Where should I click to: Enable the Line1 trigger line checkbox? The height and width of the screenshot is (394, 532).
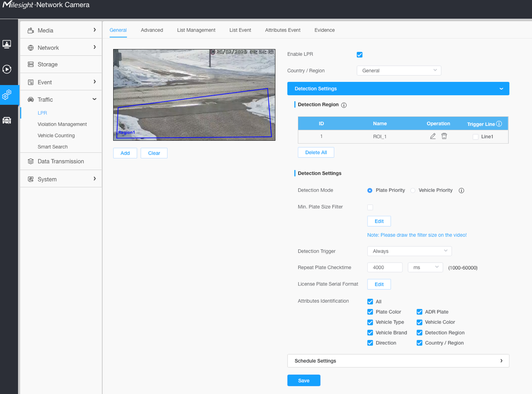click(x=475, y=137)
